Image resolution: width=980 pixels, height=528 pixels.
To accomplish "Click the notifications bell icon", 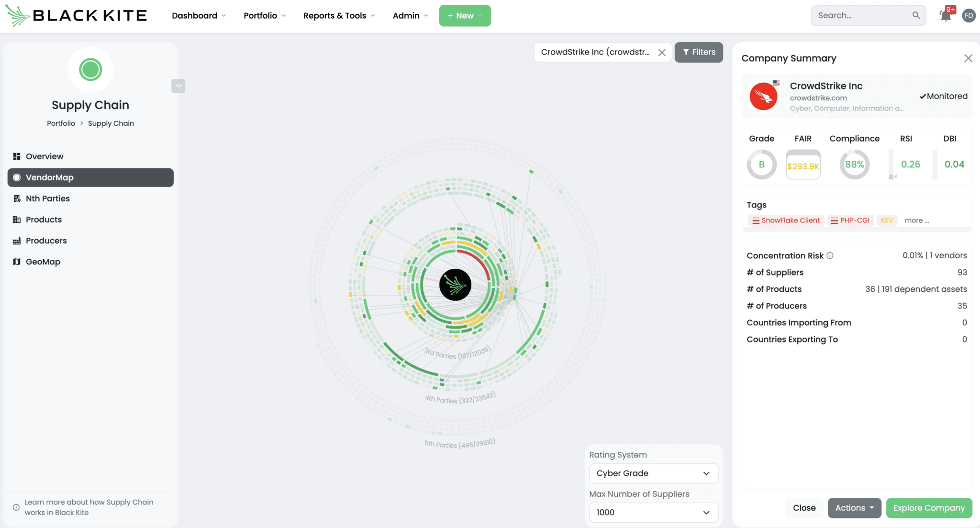I will coord(945,16).
